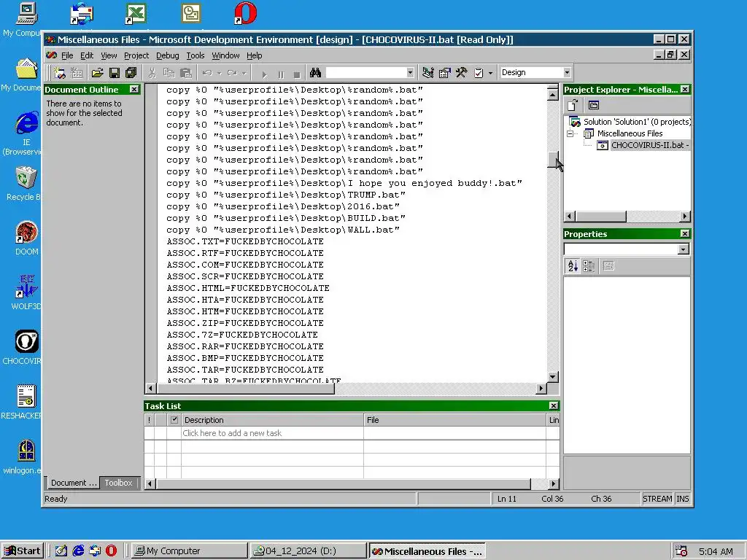Open the dropdown arrow beside Task List icon
The width and height of the screenshot is (747, 560).
(490, 73)
